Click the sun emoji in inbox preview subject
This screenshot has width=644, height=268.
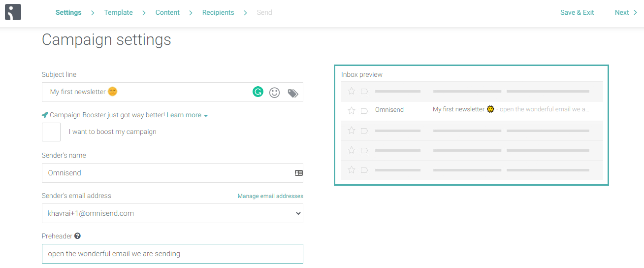490,109
